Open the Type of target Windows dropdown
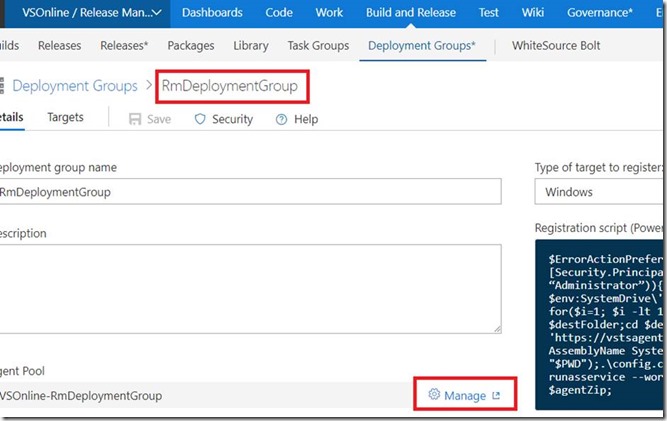The height and width of the screenshot is (421, 667). point(600,192)
